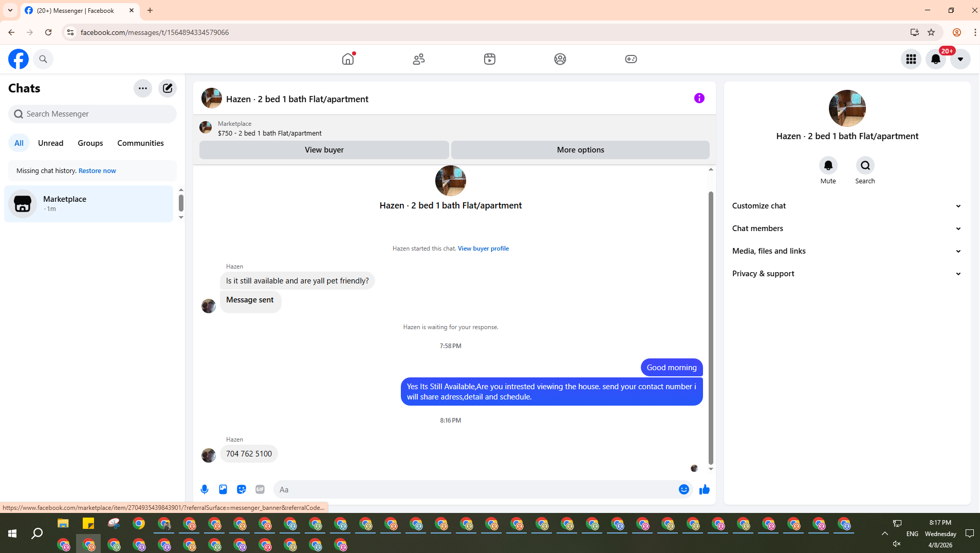Open the Chats options three-dot menu
The image size is (980, 553).
(x=143, y=88)
